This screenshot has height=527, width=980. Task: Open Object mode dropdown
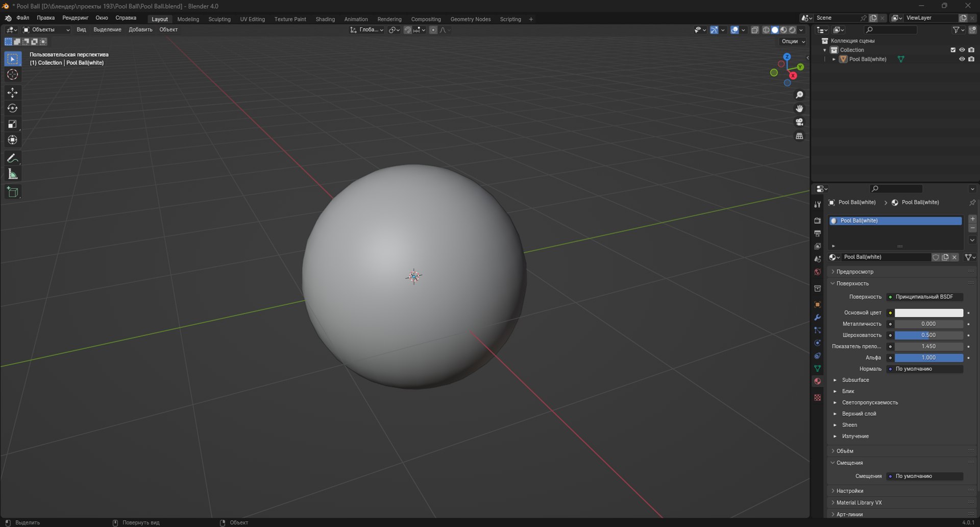pos(46,30)
